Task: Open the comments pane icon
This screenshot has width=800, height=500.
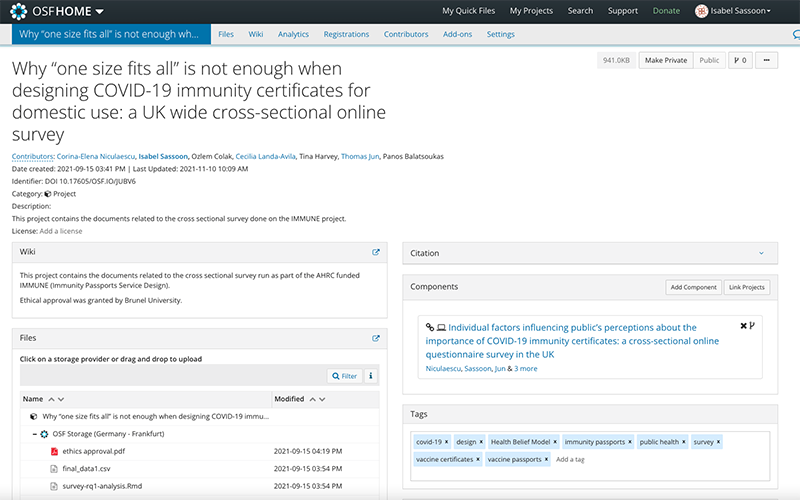Action: (796, 35)
